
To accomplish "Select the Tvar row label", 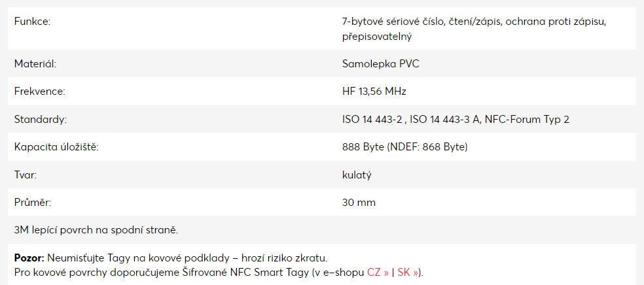I will [26, 175].
